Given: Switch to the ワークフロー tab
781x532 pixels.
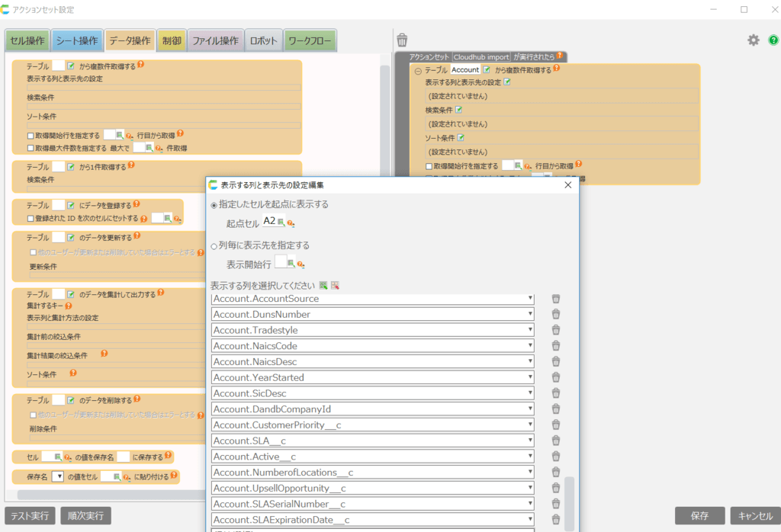Looking at the screenshot, I should pyautogui.click(x=310, y=41).
